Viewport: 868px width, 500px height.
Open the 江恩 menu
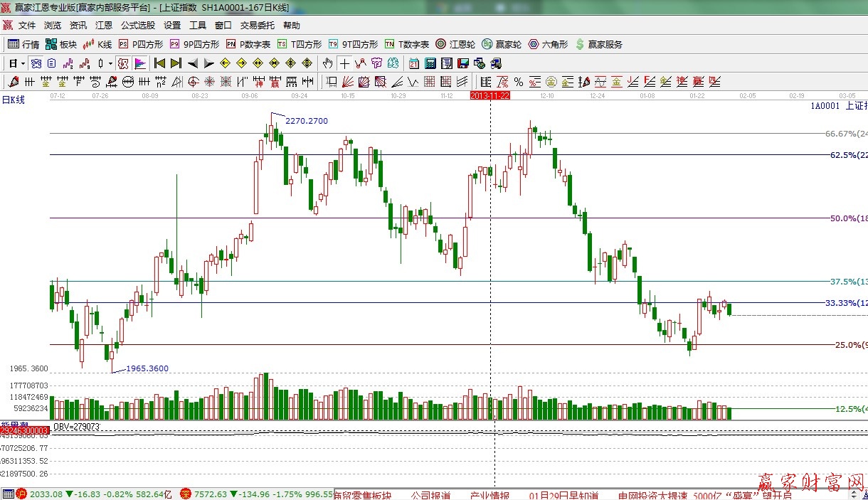pos(104,26)
